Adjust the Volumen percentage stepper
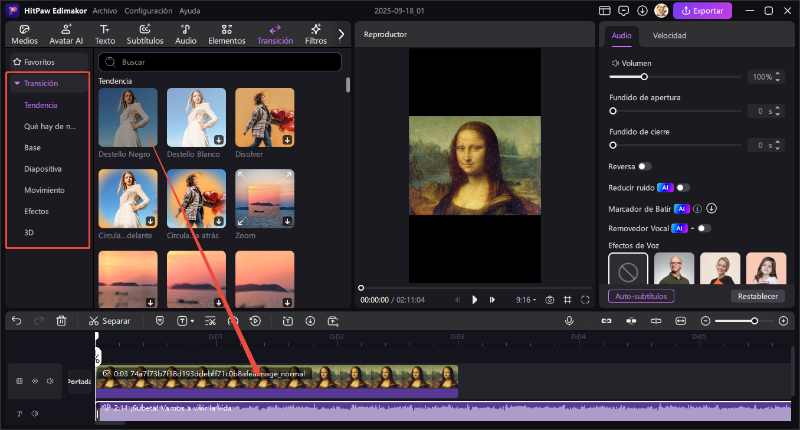 778,77
